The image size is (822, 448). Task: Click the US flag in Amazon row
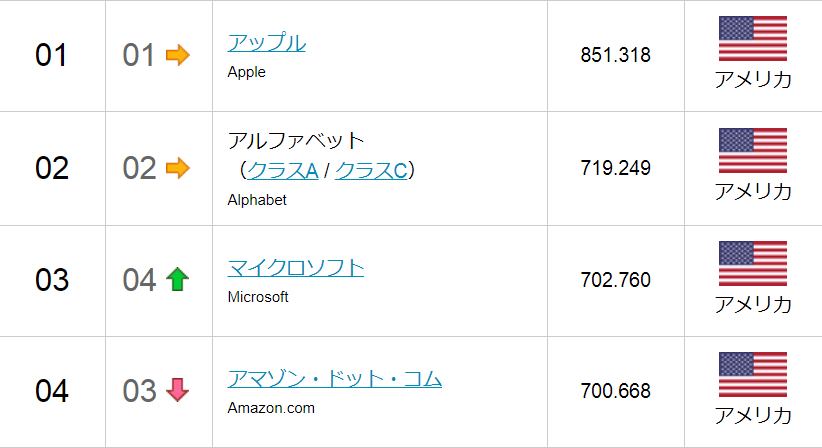[753, 375]
